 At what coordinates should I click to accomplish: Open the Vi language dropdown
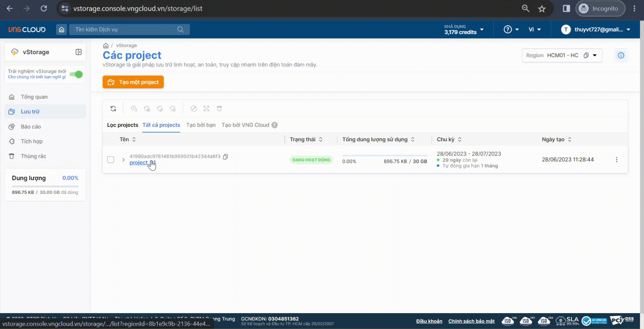[535, 30]
